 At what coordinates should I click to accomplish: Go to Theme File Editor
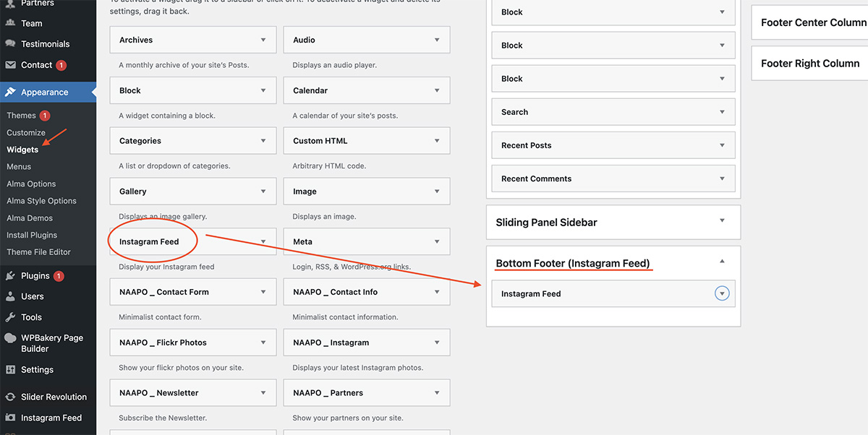38,252
